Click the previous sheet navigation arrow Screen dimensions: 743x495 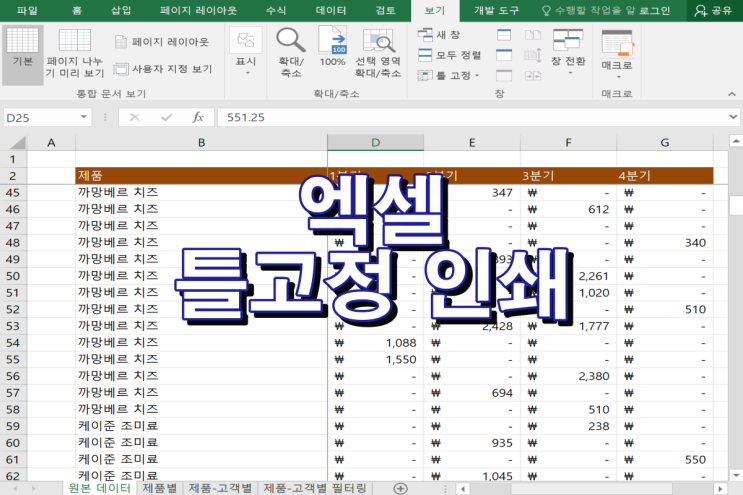15,488
